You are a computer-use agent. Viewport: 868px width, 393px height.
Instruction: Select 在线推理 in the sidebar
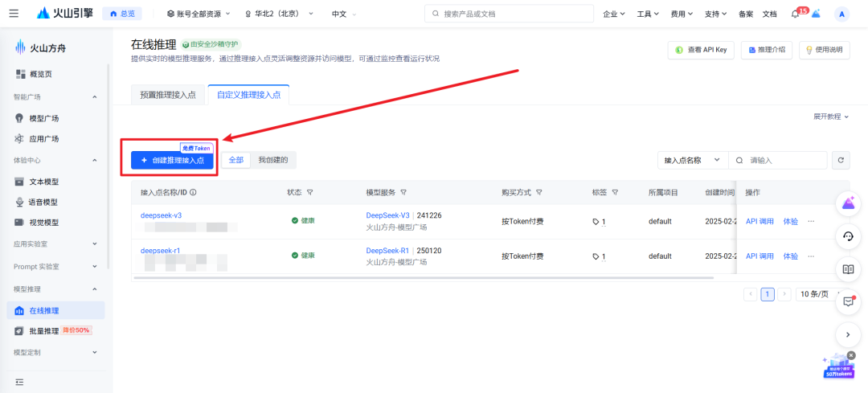tap(55, 310)
